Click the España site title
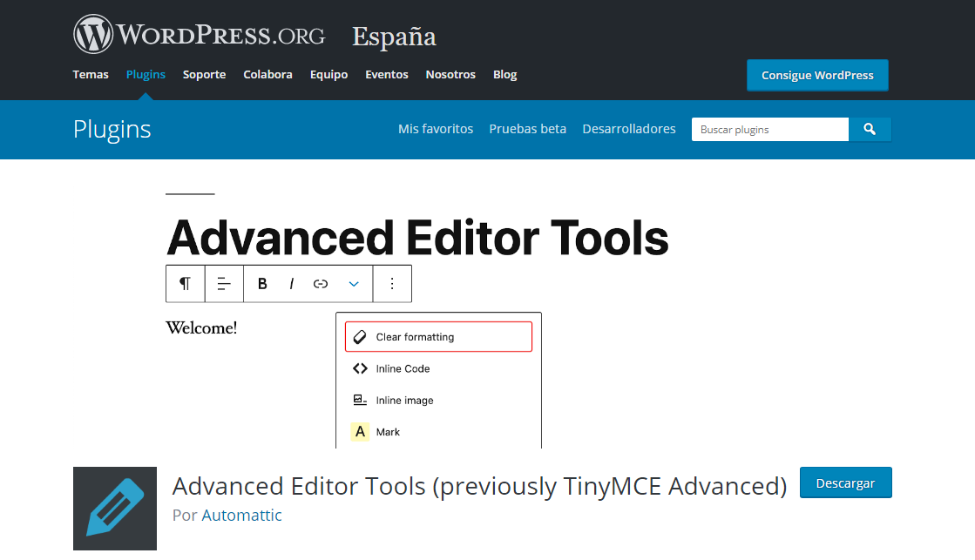 (394, 37)
